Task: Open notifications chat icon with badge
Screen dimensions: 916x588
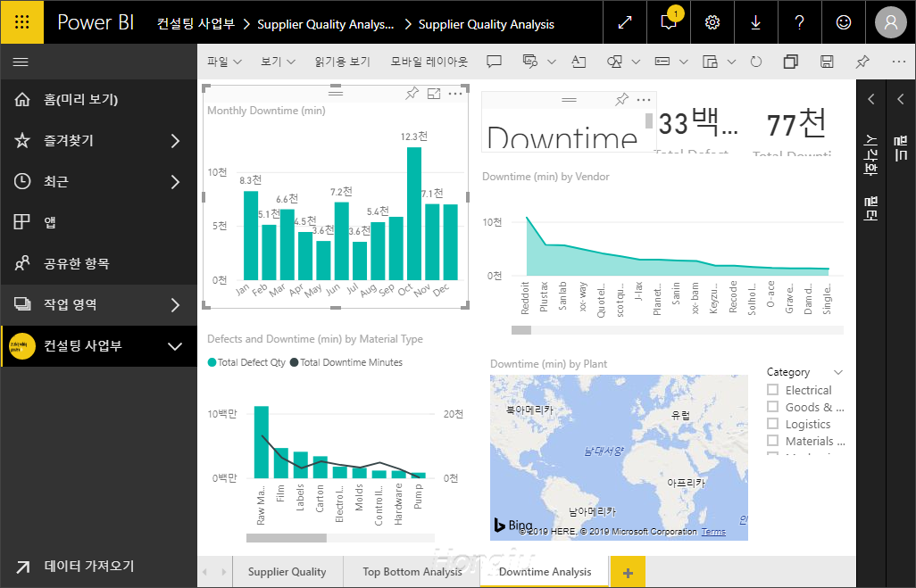Action: coord(669,22)
